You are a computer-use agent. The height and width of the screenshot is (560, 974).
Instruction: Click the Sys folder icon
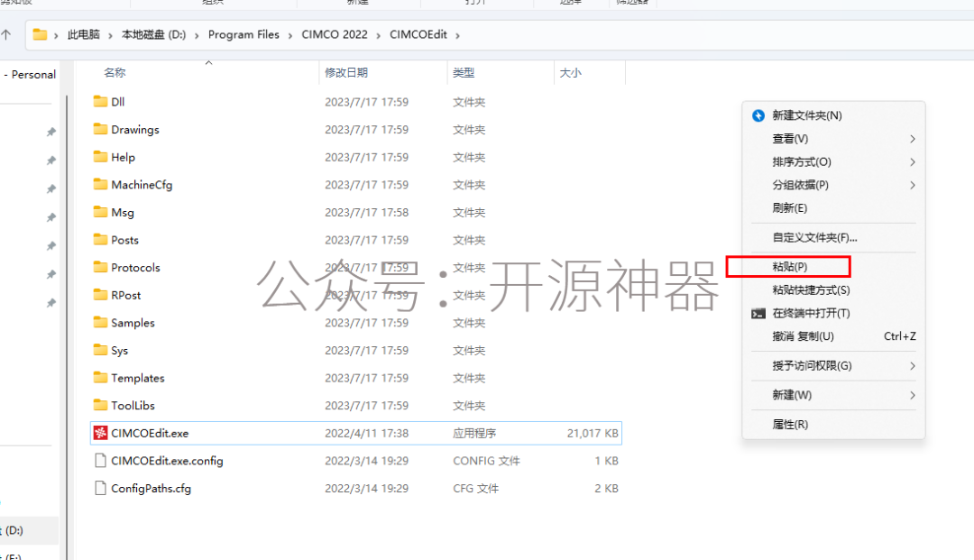100,350
